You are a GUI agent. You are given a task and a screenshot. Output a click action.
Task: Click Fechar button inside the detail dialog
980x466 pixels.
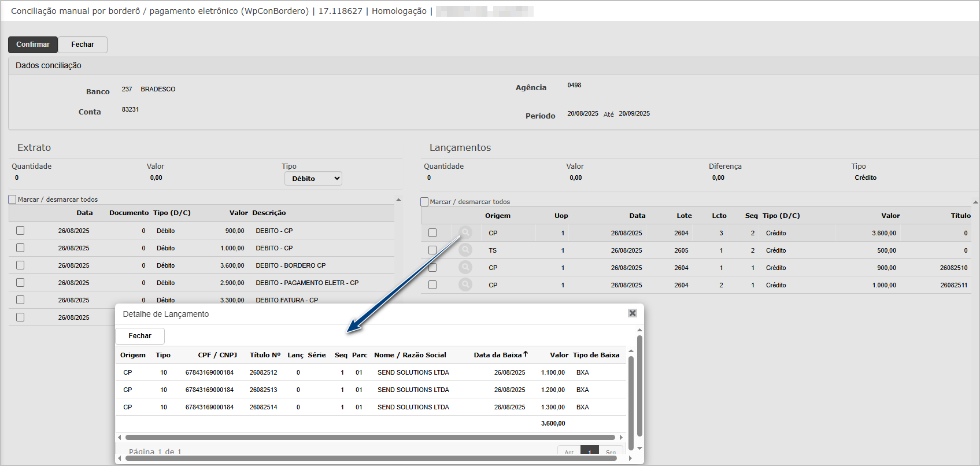(x=140, y=336)
